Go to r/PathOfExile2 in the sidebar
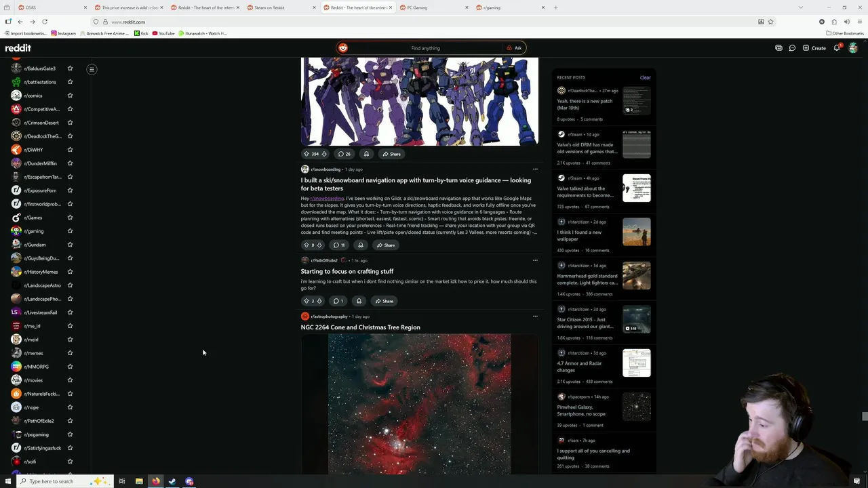This screenshot has width=868, height=488. [x=39, y=421]
